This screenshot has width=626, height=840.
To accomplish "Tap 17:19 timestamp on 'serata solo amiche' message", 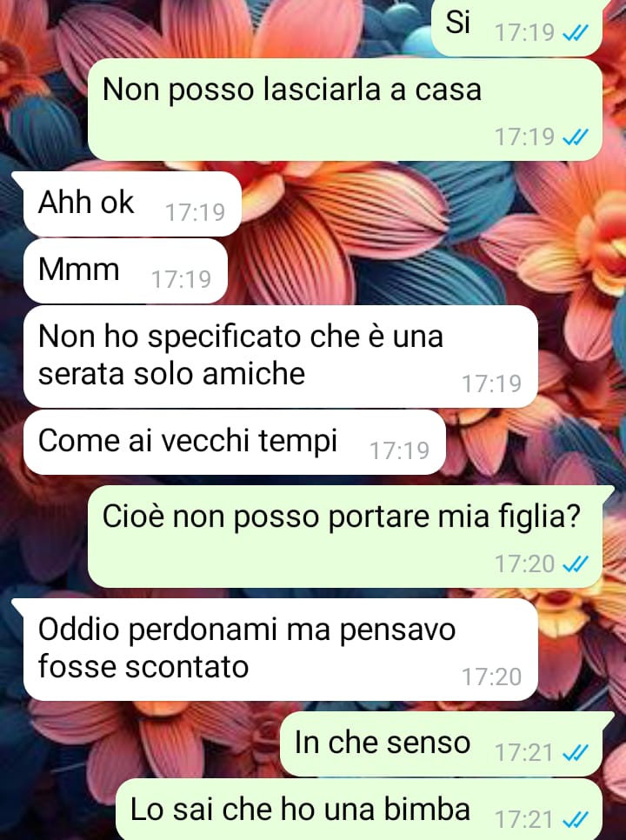I will pyautogui.click(x=491, y=384).
